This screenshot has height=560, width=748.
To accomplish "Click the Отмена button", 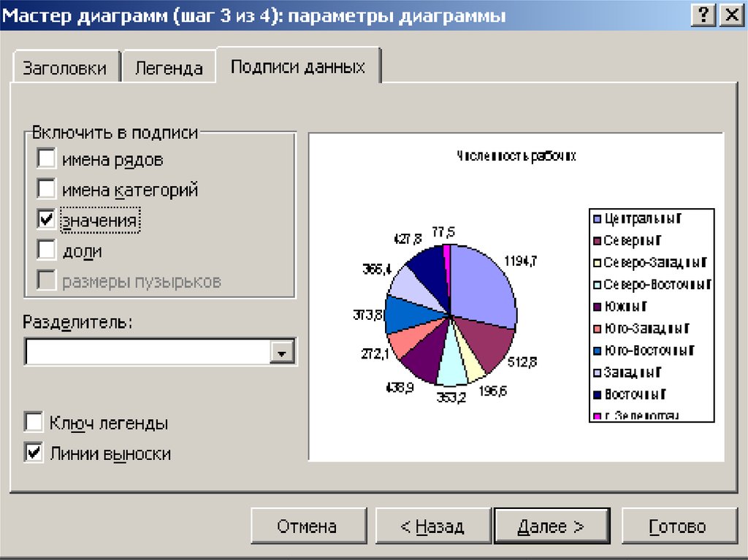I will 309,526.
